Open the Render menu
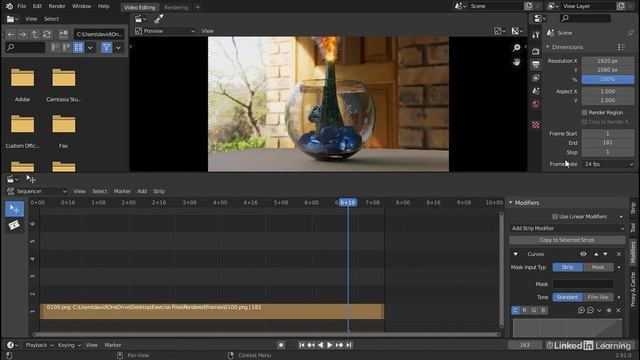Viewport: 640px width, 360px height. point(57,6)
